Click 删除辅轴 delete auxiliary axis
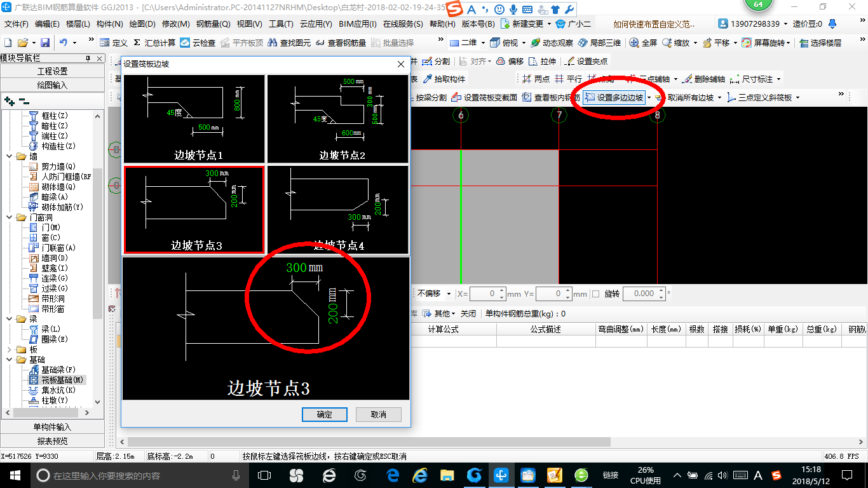This screenshot has width=868, height=488. click(703, 79)
